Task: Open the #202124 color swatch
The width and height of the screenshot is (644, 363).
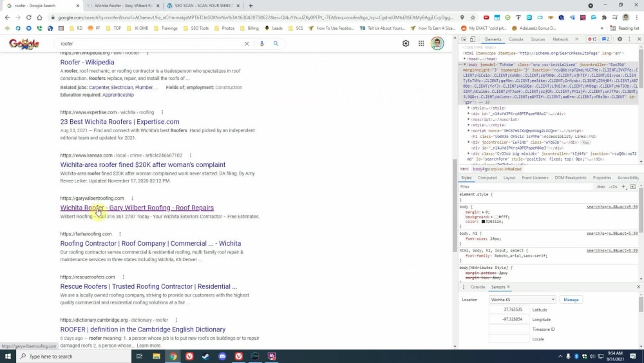Action: pos(484,222)
